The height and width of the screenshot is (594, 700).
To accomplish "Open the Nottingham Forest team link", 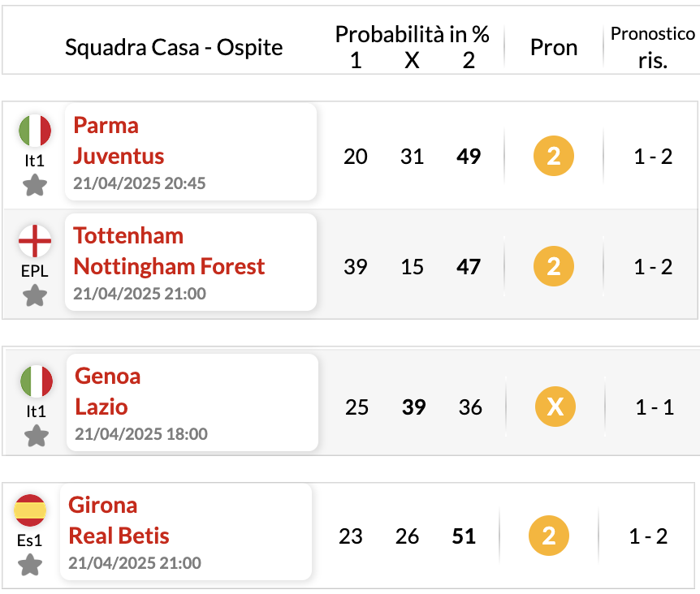I will (169, 267).
